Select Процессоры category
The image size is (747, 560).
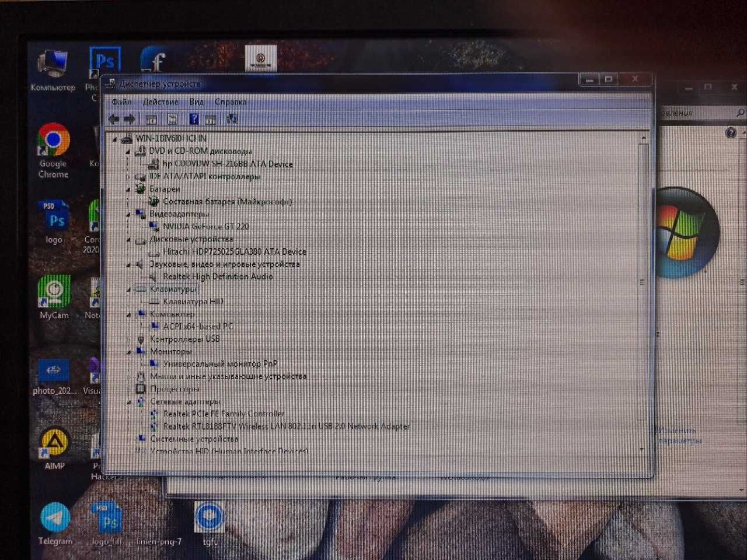pyautogui.click(x=174, y=388)
